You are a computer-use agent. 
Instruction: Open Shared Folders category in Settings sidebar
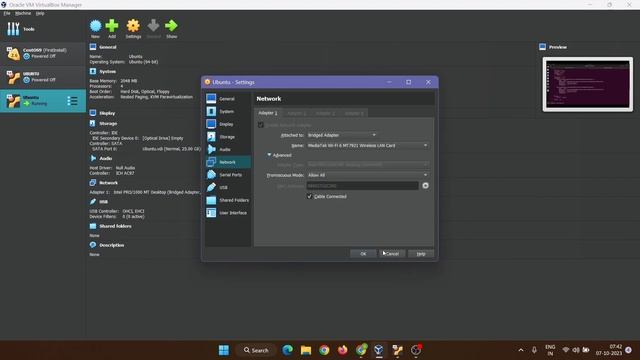click(x=227, y=200)
